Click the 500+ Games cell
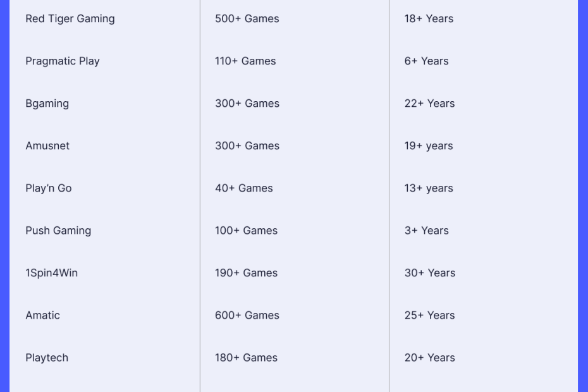This screenshot has height=392, width=588. [247, 19]
